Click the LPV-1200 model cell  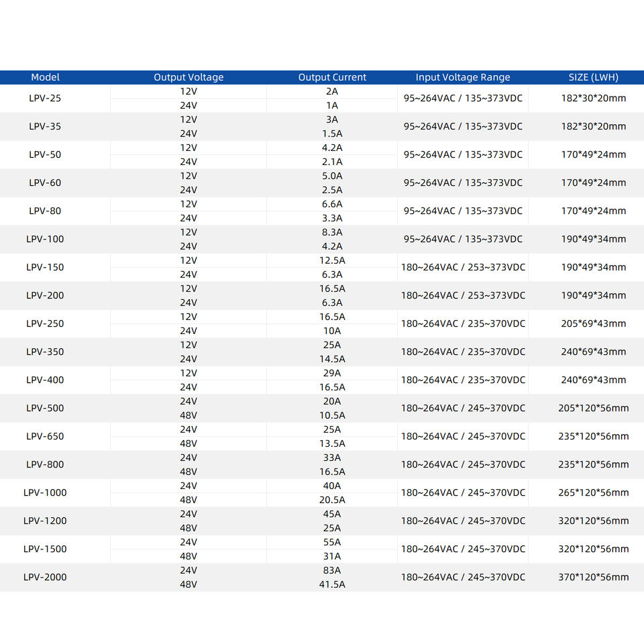click(x=45, y=521)
